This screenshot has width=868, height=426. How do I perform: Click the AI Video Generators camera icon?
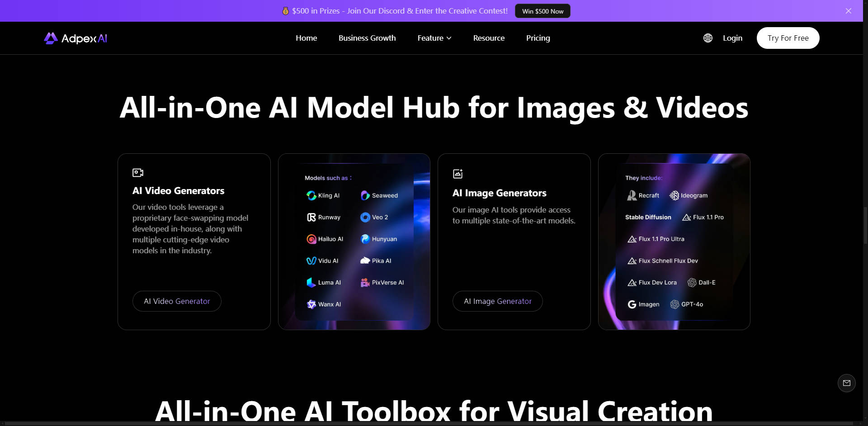pos(138,173)
